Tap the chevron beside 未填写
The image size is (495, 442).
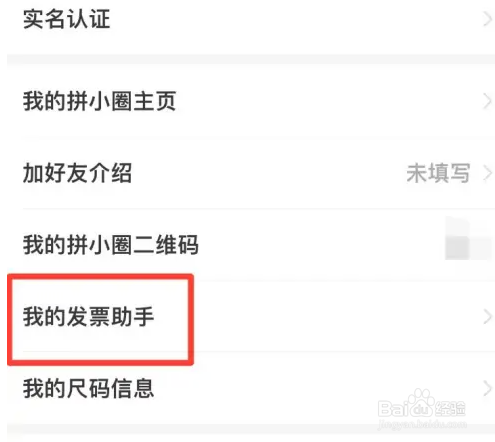coord(487,173)
